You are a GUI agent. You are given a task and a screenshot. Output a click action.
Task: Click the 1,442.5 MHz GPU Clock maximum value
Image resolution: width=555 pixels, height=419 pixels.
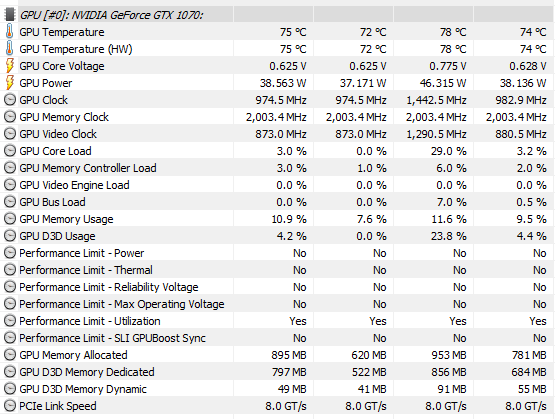[x=436, y=100]
